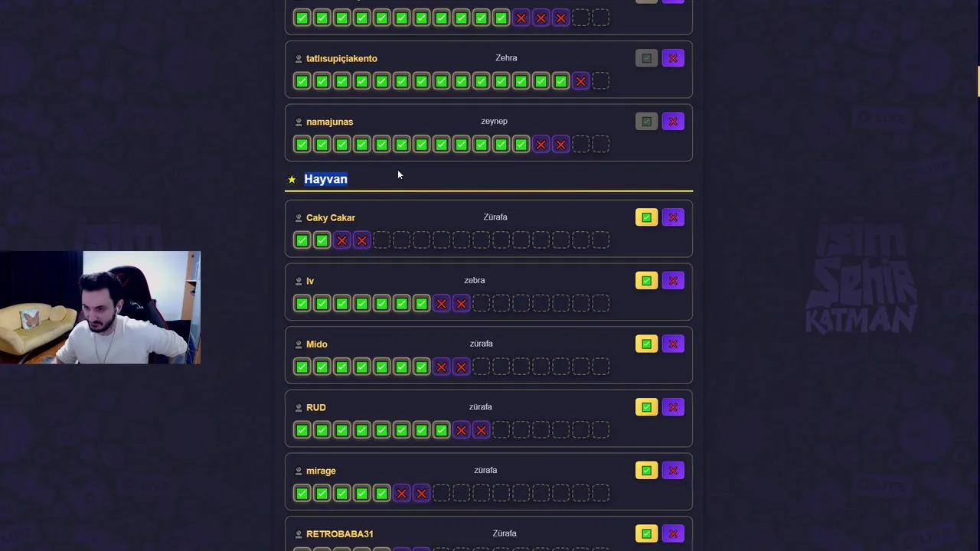Approve lv's zebra answer
The height and width of the screenshot is (551, 980).
[x=646, y=281]
